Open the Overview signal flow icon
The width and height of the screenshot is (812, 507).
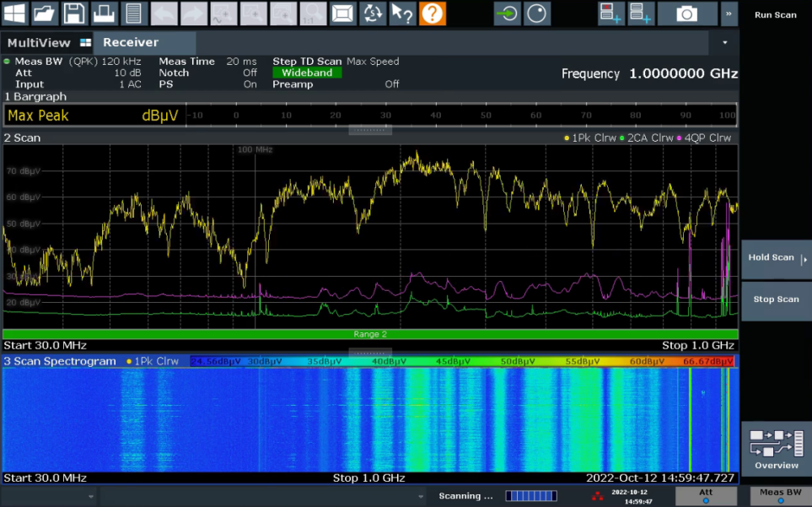pyautogui.click(x=776, y=447)
